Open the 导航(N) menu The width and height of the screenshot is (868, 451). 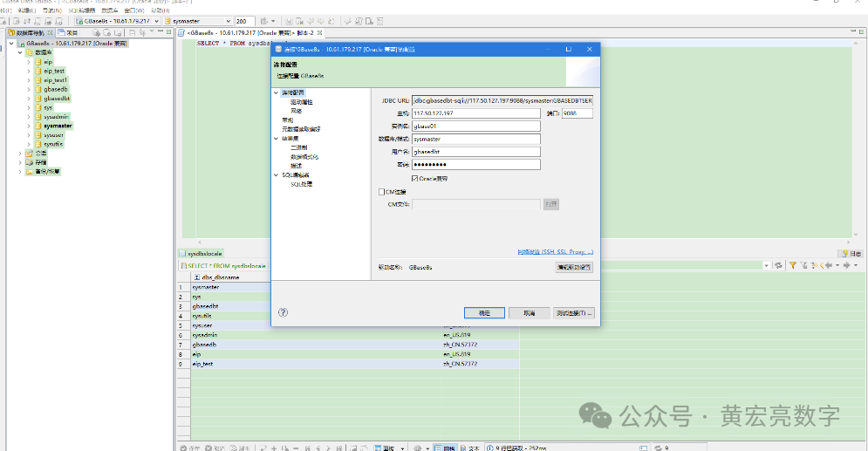(52, 10)
